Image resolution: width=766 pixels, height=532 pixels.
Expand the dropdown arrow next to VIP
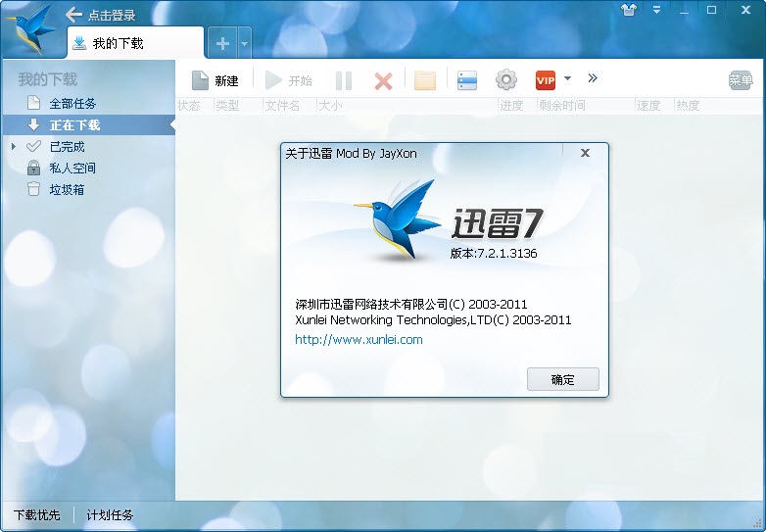pos(567,78)
